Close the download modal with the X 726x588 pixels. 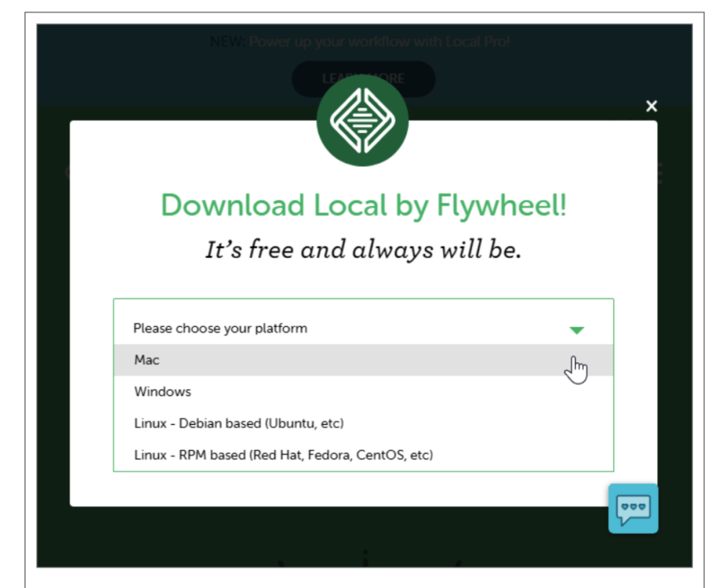[651, 106]
